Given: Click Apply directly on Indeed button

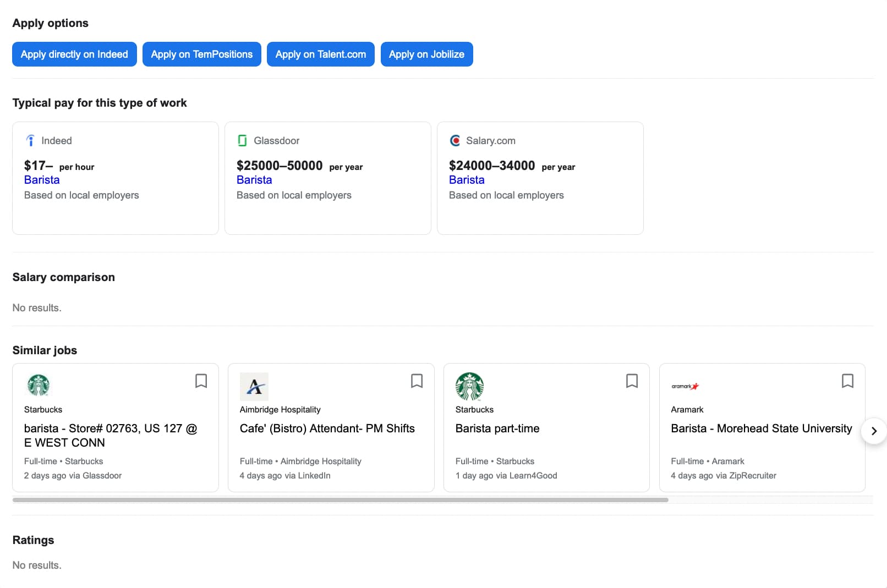Looking at the screenshot, I should click(74, 54).
